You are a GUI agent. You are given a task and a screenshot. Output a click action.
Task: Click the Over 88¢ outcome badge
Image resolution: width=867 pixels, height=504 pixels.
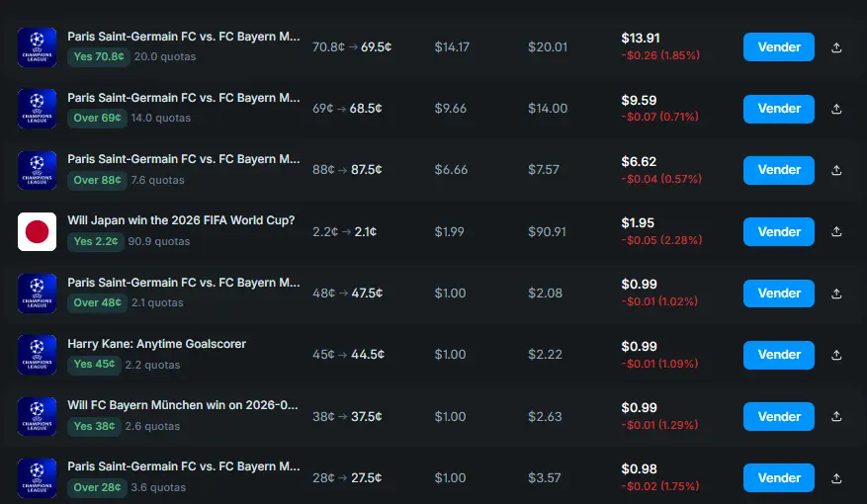[98, 180]
